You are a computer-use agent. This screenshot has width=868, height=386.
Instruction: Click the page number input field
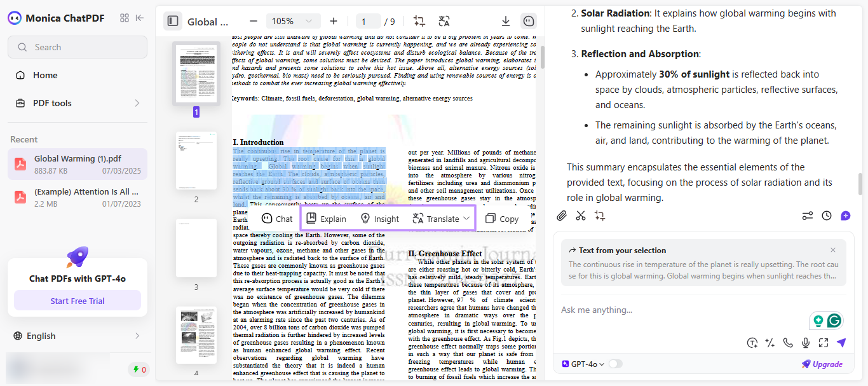click(368, 21)
